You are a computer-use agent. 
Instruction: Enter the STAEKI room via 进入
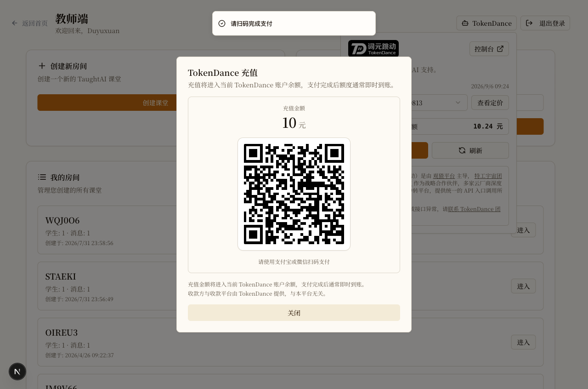pos(523,286)
